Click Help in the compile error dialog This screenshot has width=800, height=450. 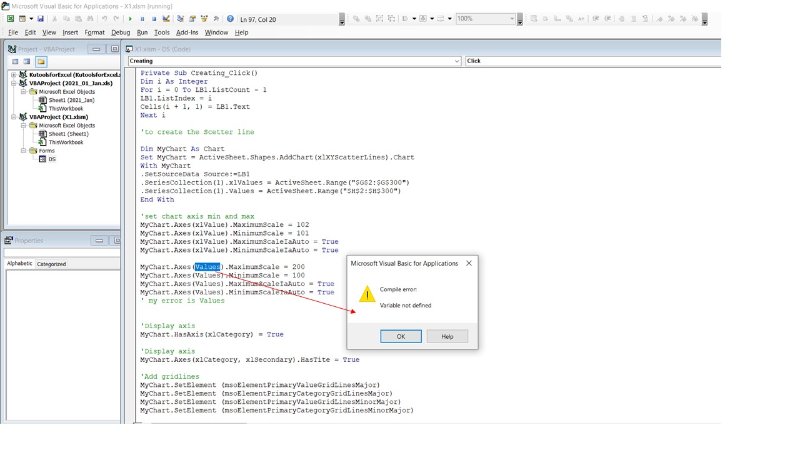tap(447, 336)
